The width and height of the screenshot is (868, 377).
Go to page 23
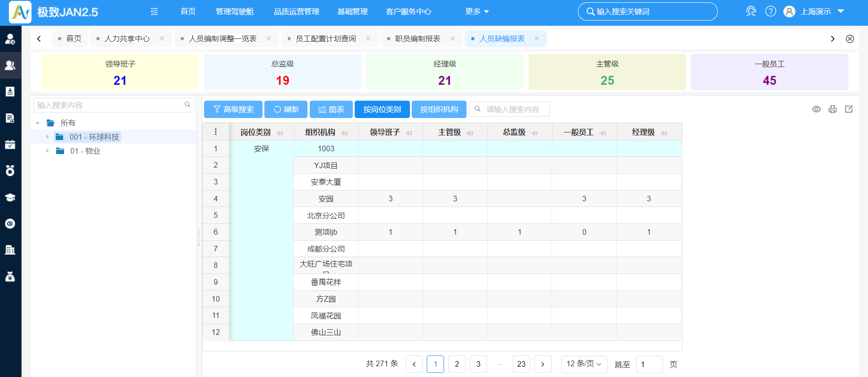[x=521, y=364]
